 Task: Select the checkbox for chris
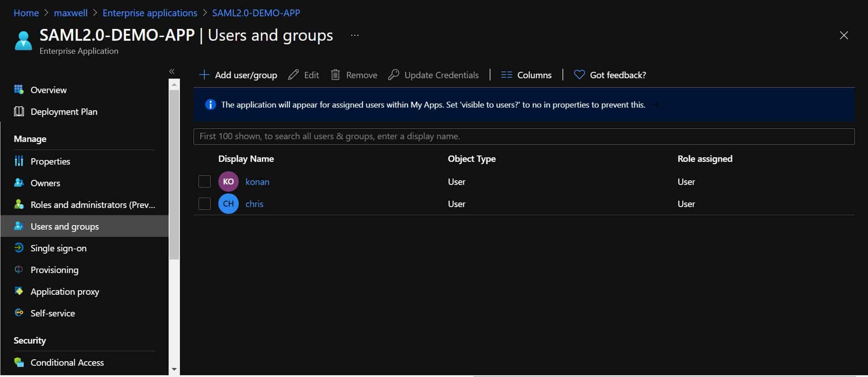(x=204, y=203)
